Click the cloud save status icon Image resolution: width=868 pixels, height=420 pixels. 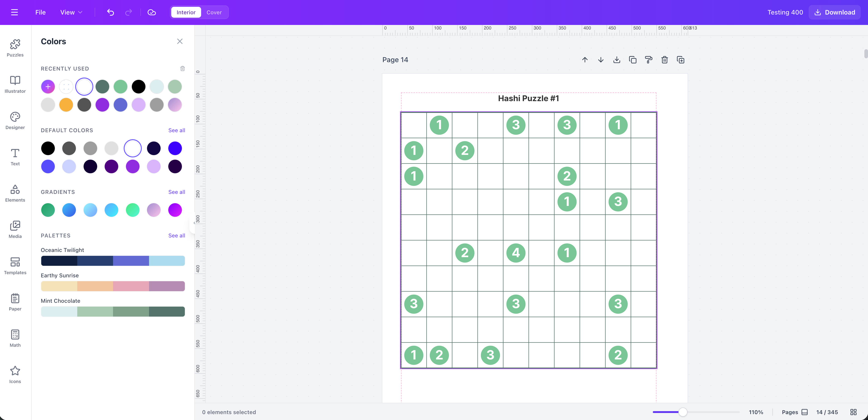coord(152,12)
